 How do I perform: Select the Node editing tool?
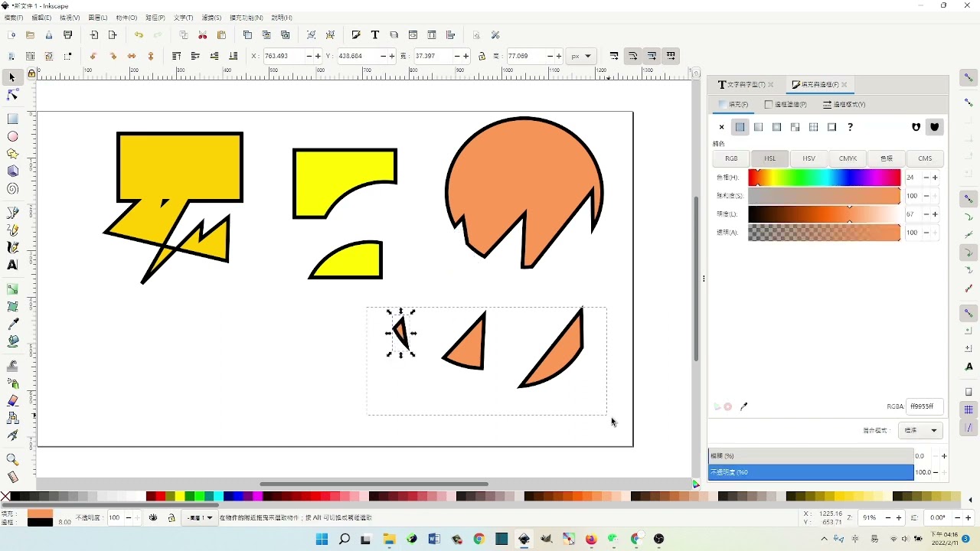pyautogui.click(x=12, y=95)
